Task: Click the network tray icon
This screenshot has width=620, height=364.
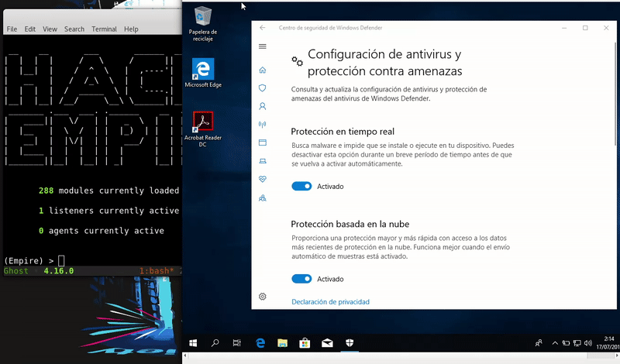Action: (x=577, y=343)
